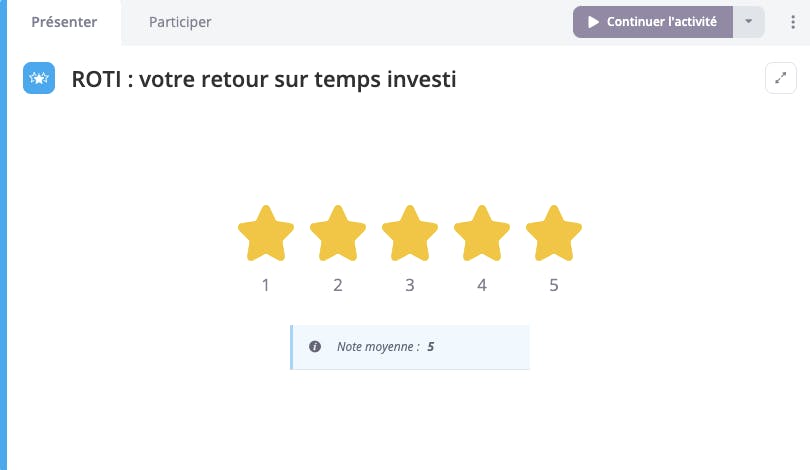Screen dimensions: 810x470
Task: Switch to the Participer tab
Action: (x=180, y=22)
